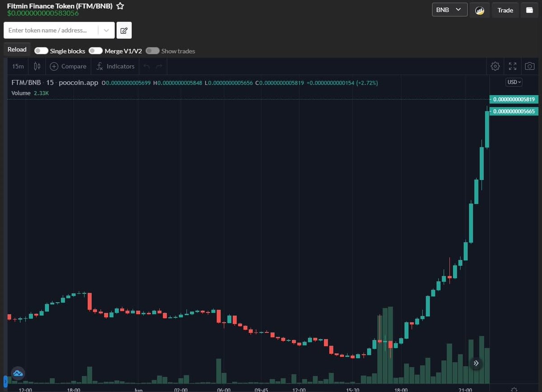Open the Indicators menu
542x392 pixels.
pos(116,66)
